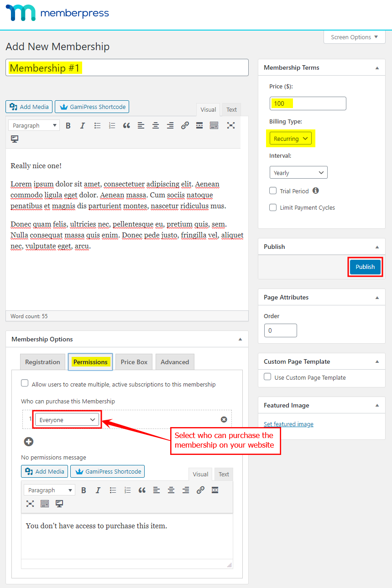Image resolution: width=392 pixels, height=588 pixels.
Task: Publish the membership
Action: pyautogui.click(x=365, y=267)
